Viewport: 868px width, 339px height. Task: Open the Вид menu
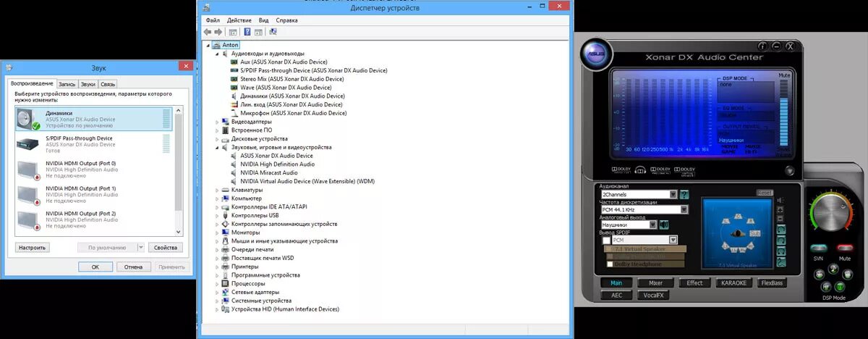pos(263,20)
